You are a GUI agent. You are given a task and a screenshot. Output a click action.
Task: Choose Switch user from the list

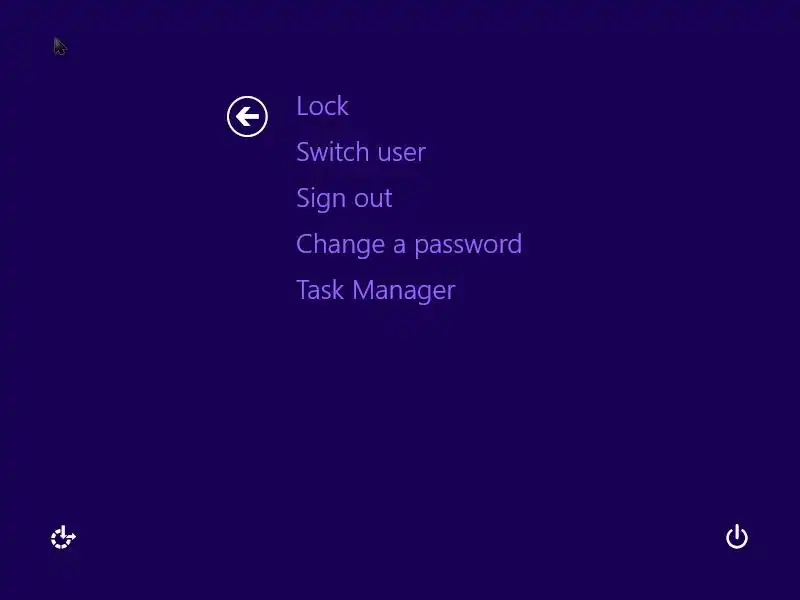[x=361, y=152]
